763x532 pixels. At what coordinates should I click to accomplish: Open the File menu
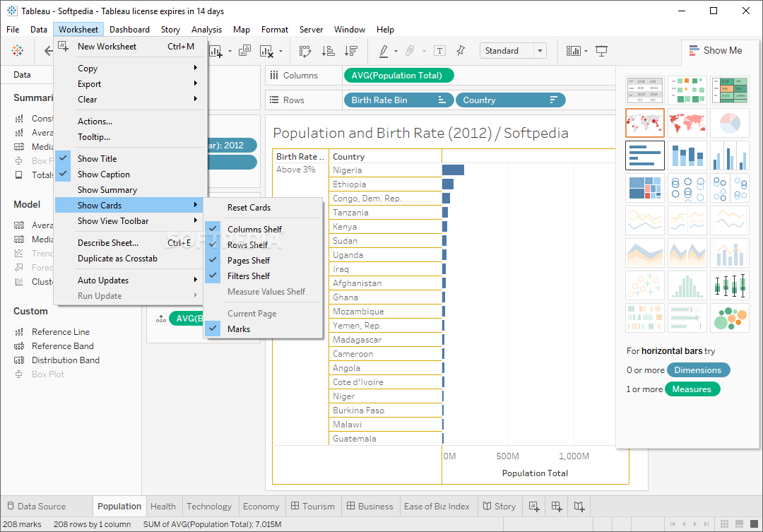(x=13, y=30)
